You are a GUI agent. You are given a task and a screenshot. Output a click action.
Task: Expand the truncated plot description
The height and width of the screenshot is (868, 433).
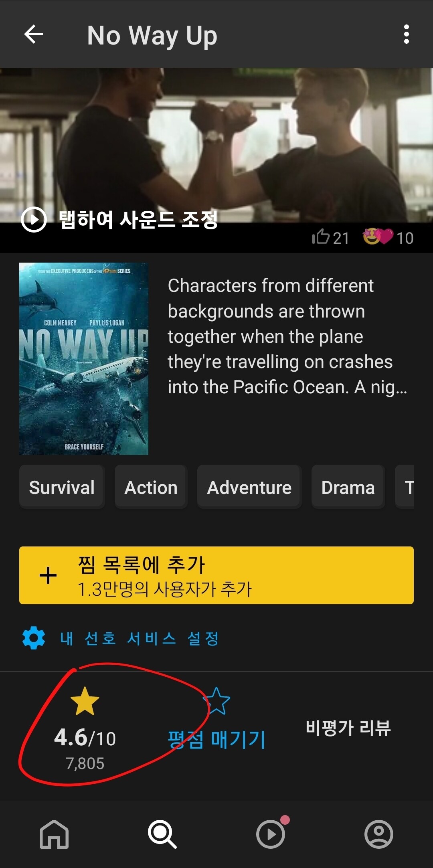(x=287, y=336)
